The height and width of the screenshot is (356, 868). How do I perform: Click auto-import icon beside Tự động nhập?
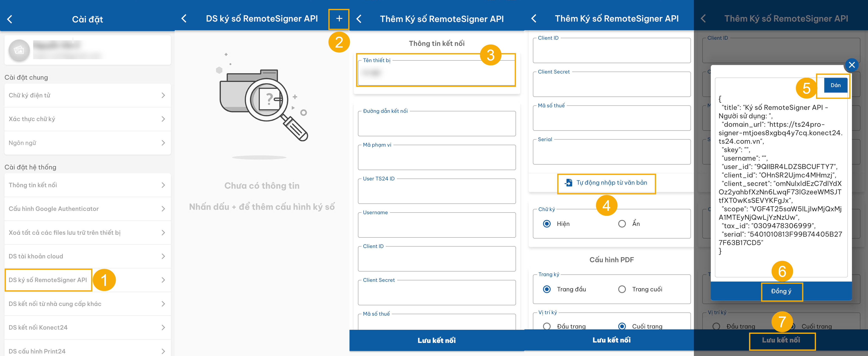pos(568,183)
